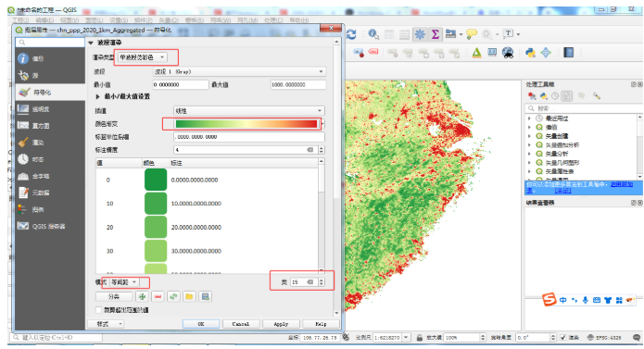
Task: Expand the 最小/最大值设置 section
Action: pos(97,97)
